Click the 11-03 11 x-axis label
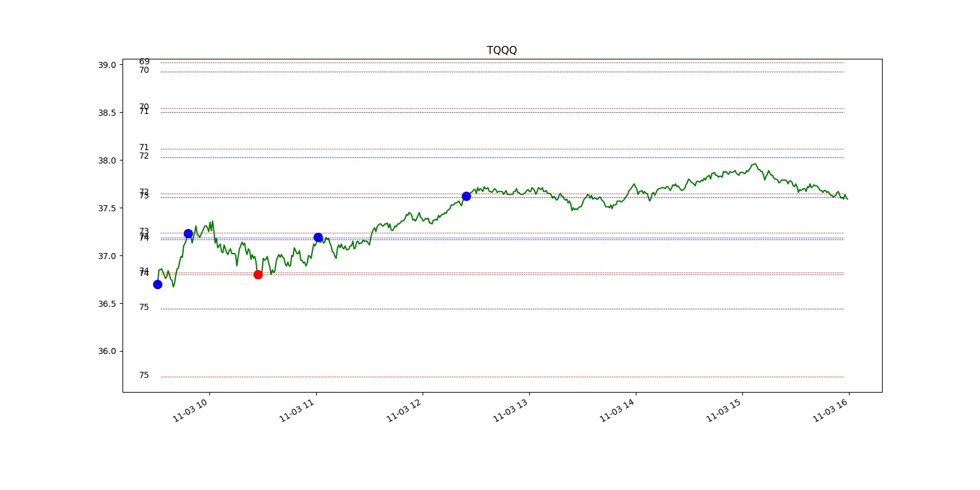Image resolution: width=980 pixels, height=490 pixels. (297, 410)
